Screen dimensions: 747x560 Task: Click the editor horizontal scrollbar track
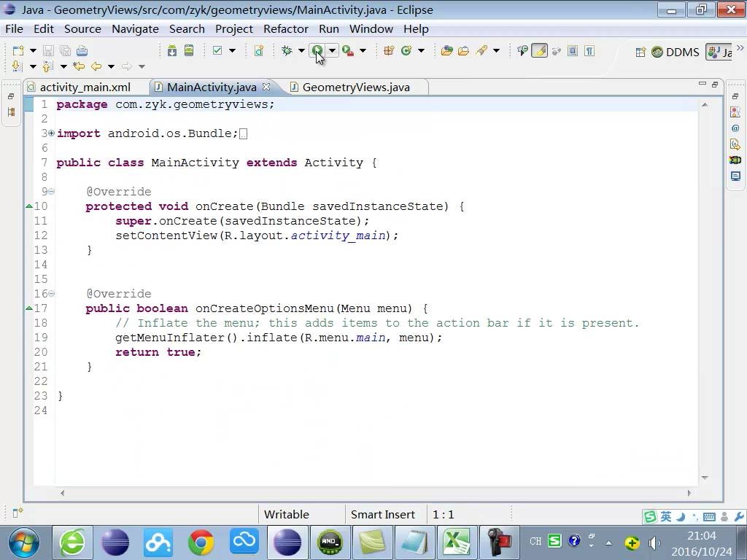tap(375, 493)
